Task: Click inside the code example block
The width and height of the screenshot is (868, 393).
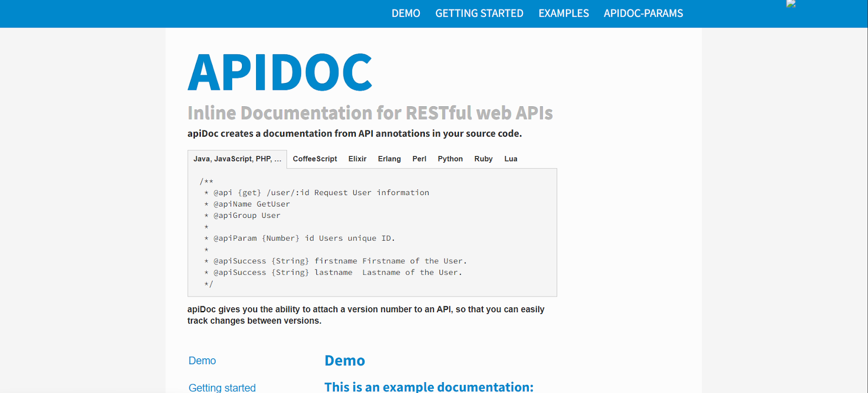Action: click(x=372, y=232)
